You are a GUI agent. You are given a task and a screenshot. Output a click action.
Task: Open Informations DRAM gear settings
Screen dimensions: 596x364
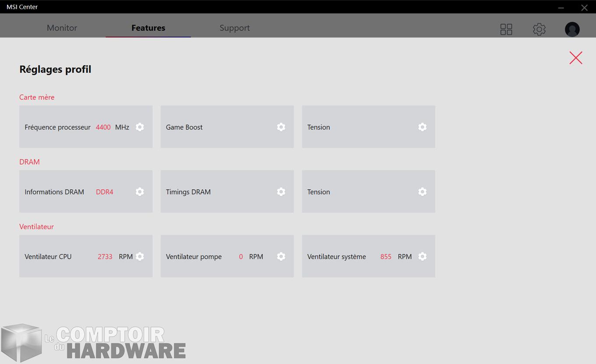point(140,192)
